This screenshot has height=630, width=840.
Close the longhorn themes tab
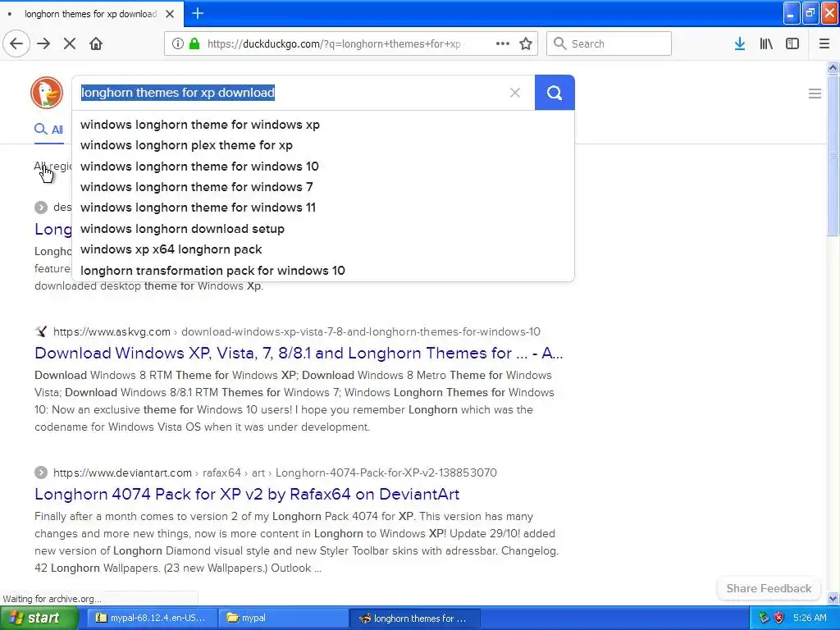pyautogui.click(x=170, y=14)
